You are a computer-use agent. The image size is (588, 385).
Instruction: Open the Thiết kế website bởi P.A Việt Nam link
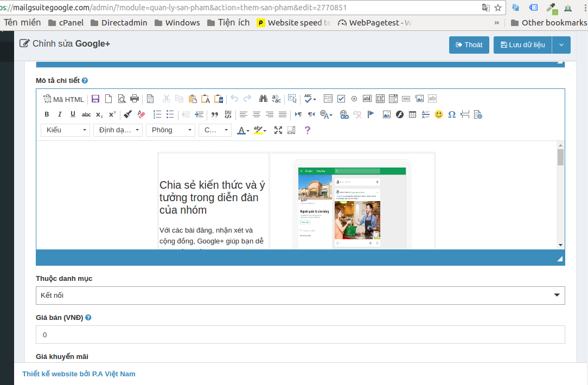(x=79, y=374)
